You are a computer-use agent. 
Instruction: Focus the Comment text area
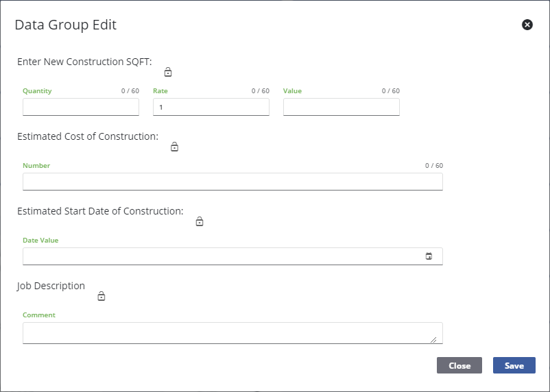[226, 332]
